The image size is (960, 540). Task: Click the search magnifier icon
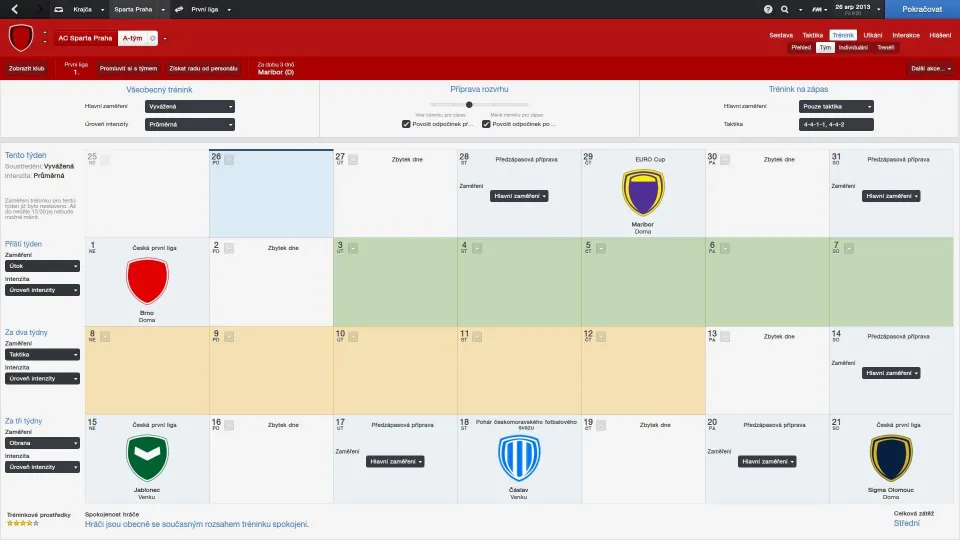(x=784, y=9)
